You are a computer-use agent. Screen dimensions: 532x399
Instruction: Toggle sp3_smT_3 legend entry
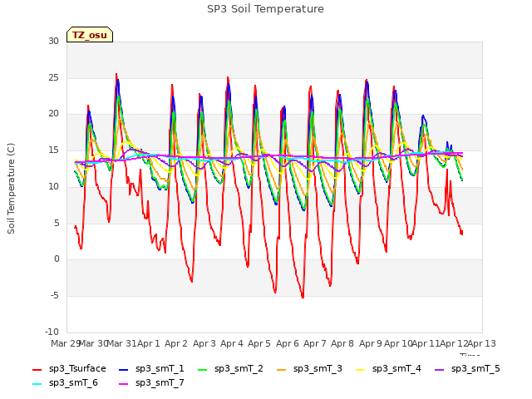pyautogui.click(x=310, y=369)
